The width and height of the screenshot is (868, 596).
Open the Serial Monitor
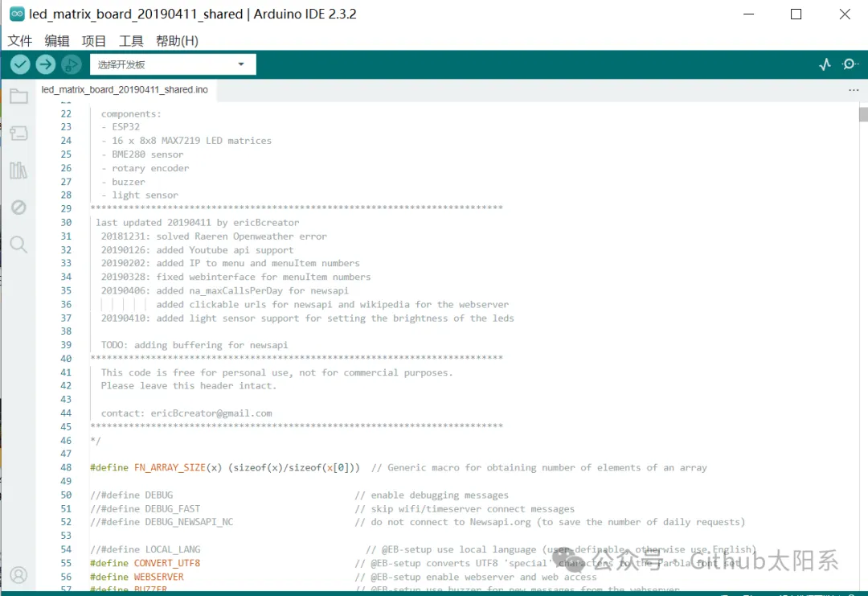tap(850, 65)
